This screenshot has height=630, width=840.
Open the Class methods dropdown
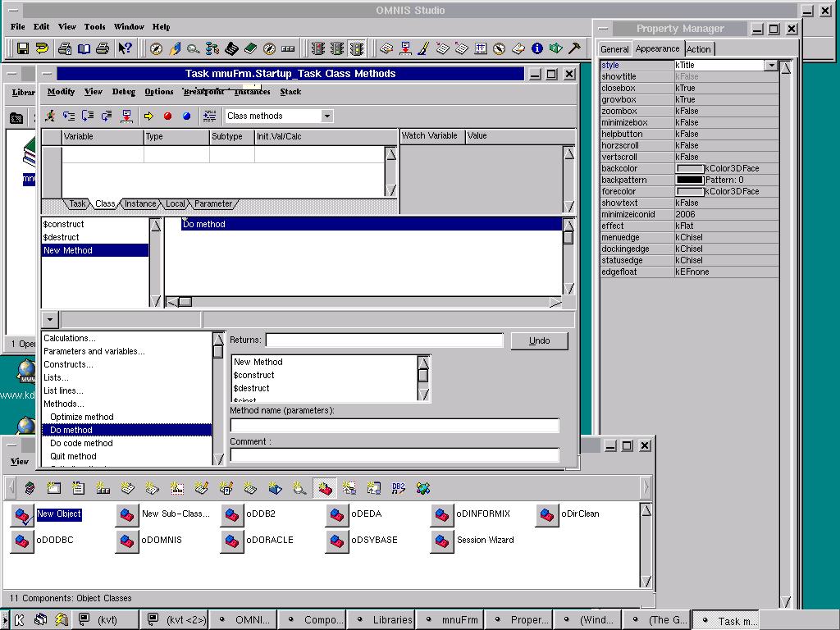click(x=326, y=116)
